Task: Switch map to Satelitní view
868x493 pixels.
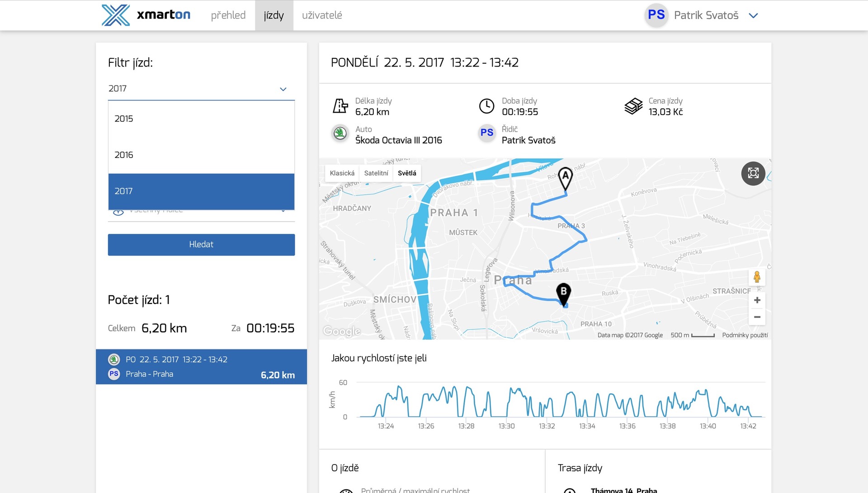Action: coord(376,173)
